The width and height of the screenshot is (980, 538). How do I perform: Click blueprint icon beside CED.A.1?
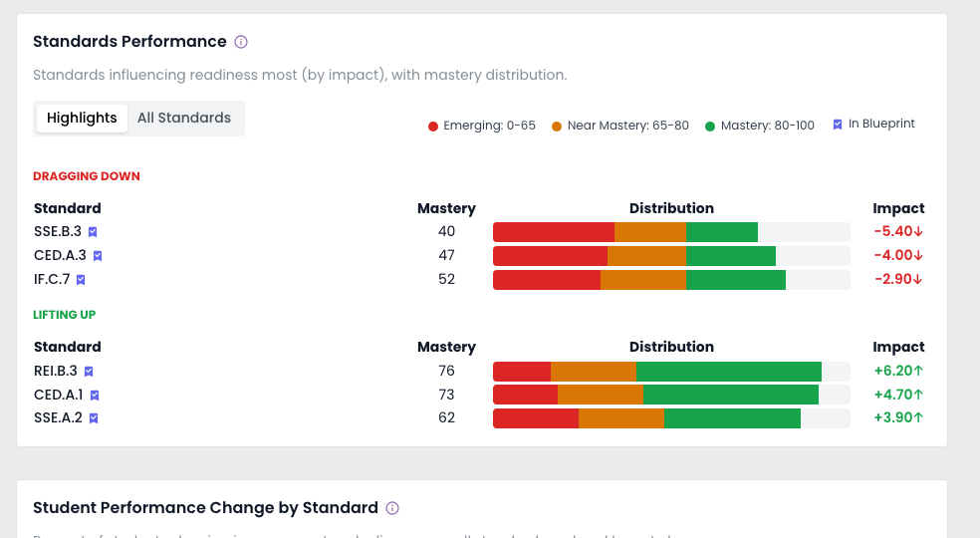[95, 396]
